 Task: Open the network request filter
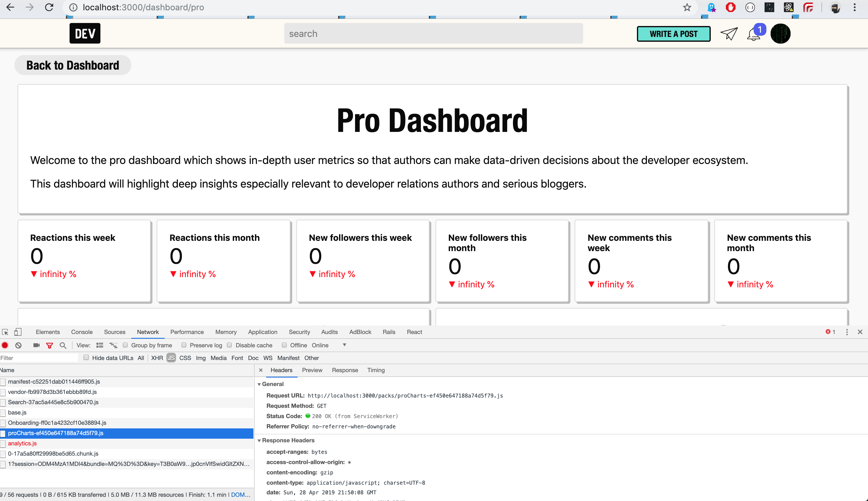[50, 345]
